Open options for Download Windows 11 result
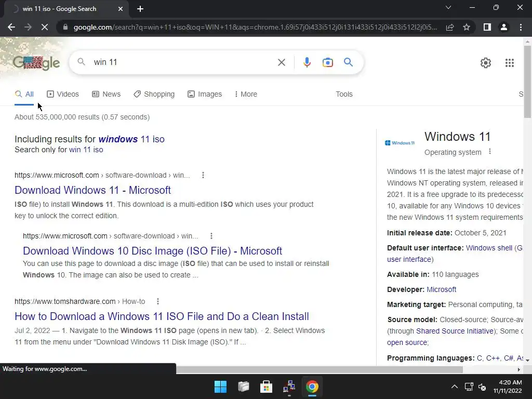 point(203,175)
